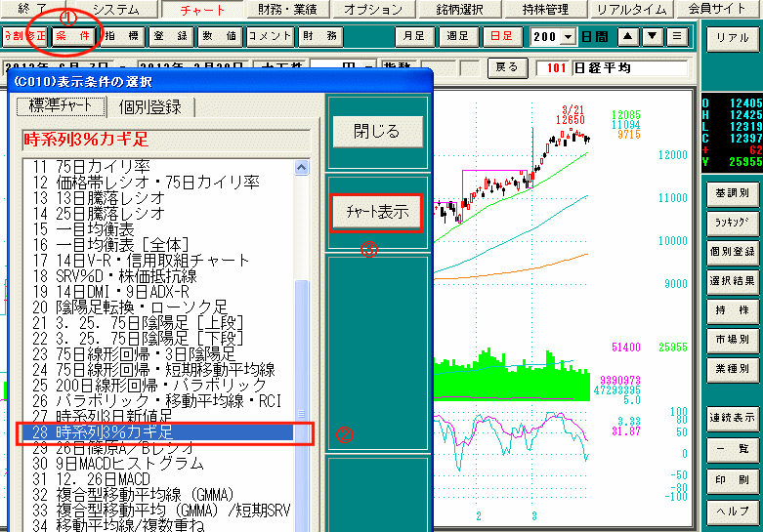Click the リアル button

click(x=733, y=38)
